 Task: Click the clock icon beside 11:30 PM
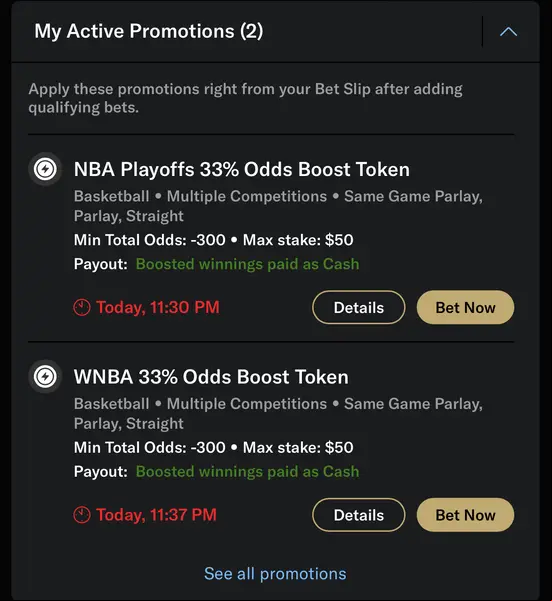[x=82, y=307]
